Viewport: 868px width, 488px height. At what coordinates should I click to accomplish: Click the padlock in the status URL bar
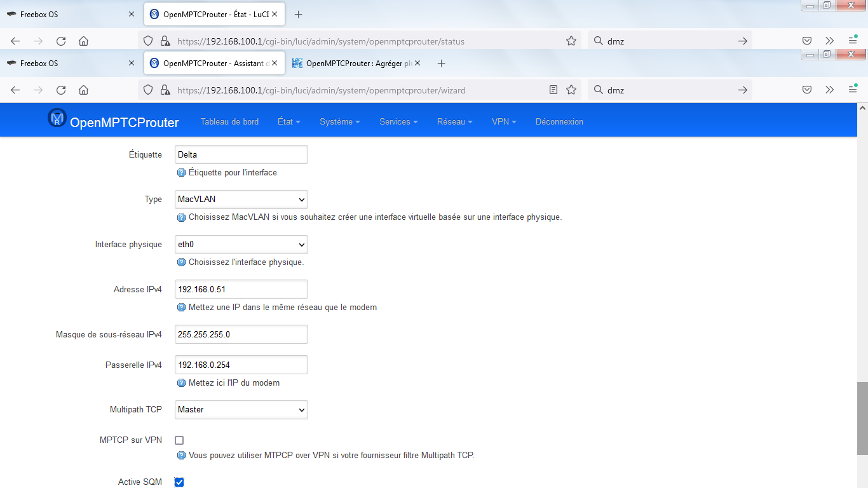click(165, 41)
